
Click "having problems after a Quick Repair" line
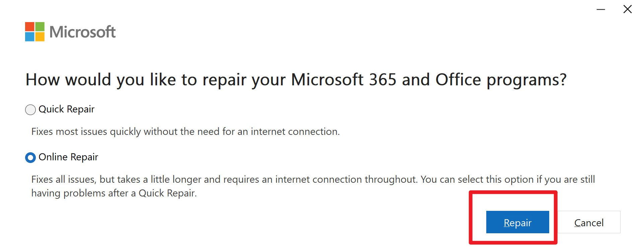(114, 193)
